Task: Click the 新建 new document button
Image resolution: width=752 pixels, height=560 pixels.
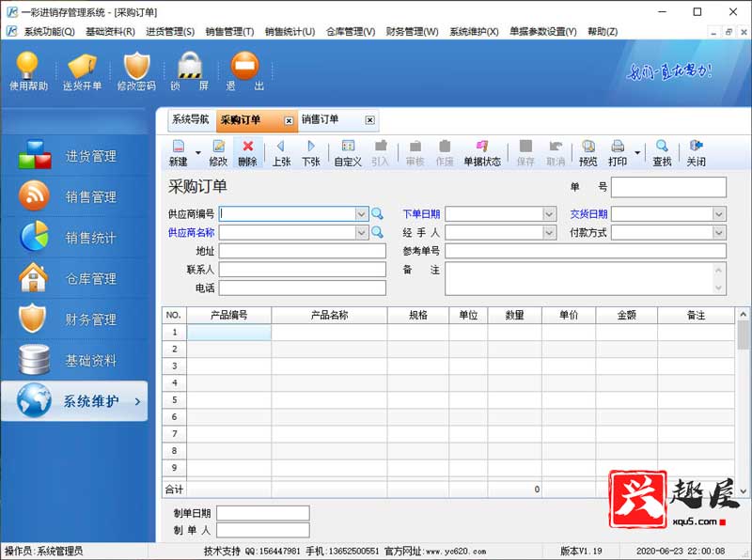Action: pos(179,153)
